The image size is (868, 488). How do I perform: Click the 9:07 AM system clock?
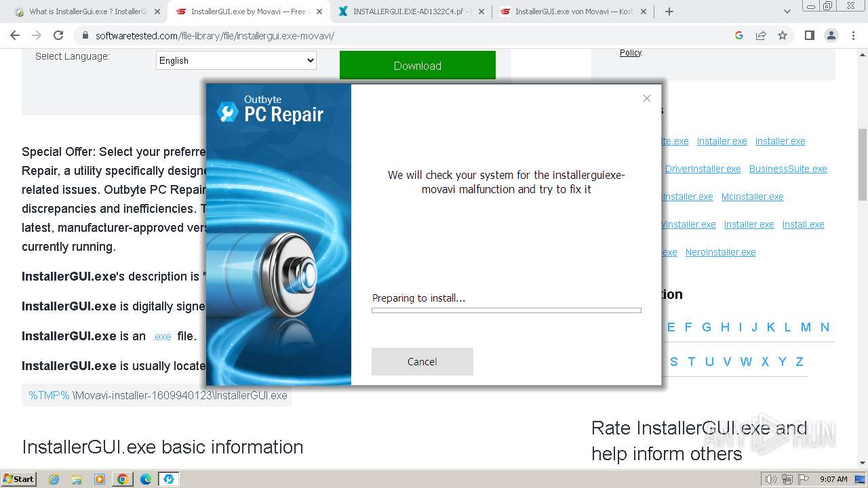pyautogui.click(x=833, y=479)
